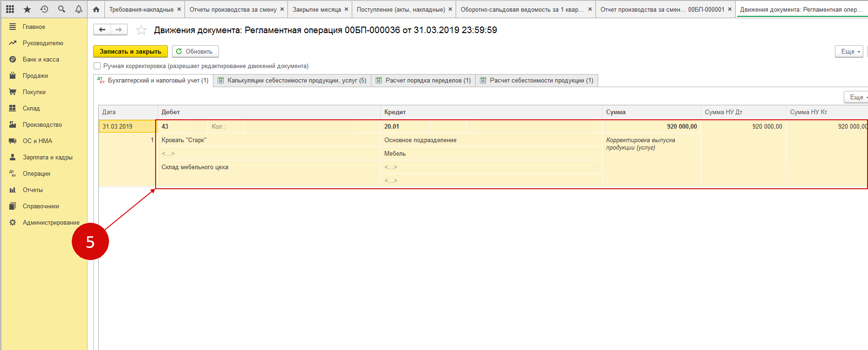Close the Оборотно-сальдовая ведомость tab
Viewport: 868px width, 350px height.
[590, 9]
